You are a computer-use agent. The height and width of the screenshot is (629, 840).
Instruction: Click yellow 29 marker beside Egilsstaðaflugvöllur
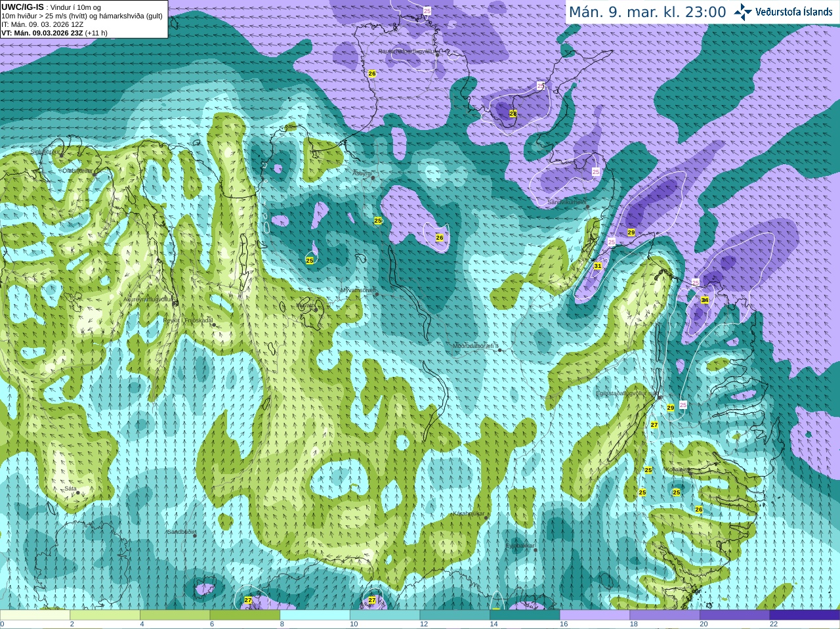click(x=671, y=408)
